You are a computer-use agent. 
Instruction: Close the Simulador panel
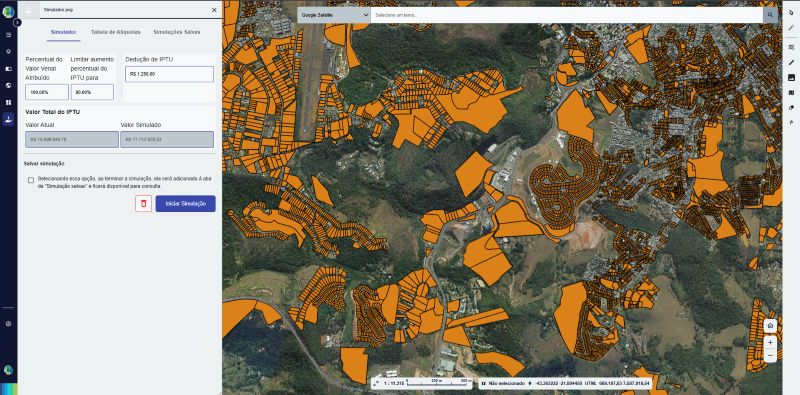tap(214, 10)
